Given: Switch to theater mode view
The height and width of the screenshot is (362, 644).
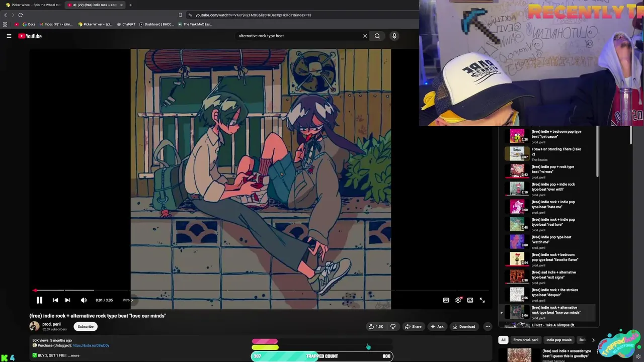Looking at the screenshot, I should pyautogui.click(x=470, y=300).
